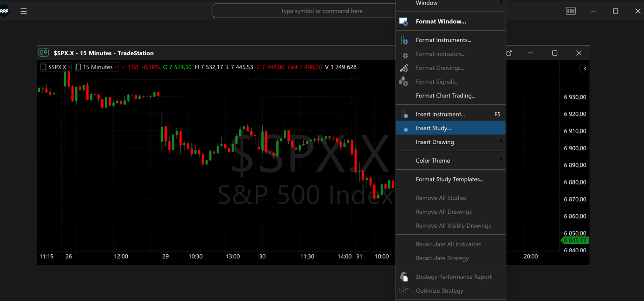Click the 20:00 time axis label

point(531,256)
